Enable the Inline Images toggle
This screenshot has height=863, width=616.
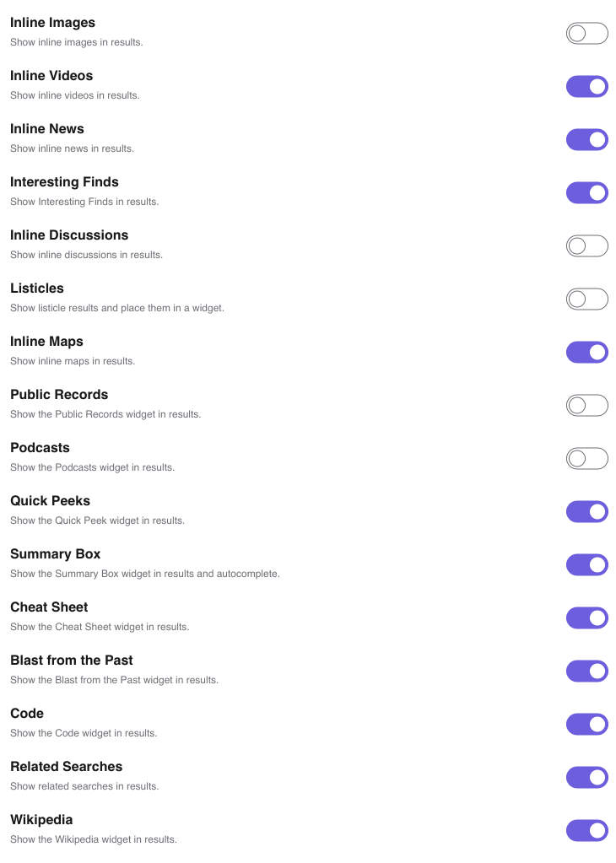click(x=586, y=33)
